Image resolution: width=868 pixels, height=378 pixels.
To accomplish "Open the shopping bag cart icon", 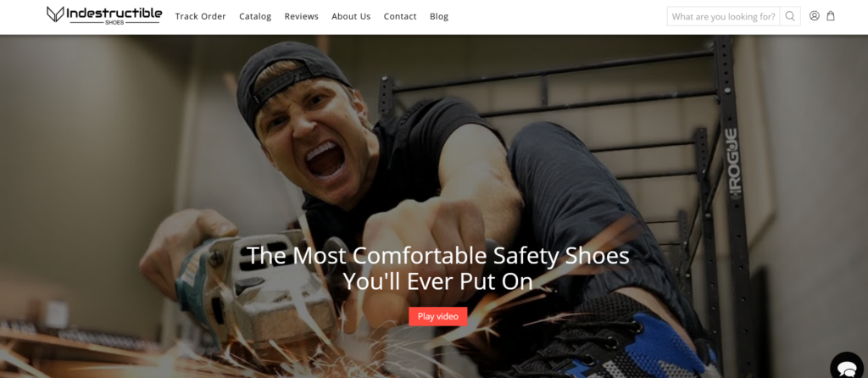I will tap(831, 16).
